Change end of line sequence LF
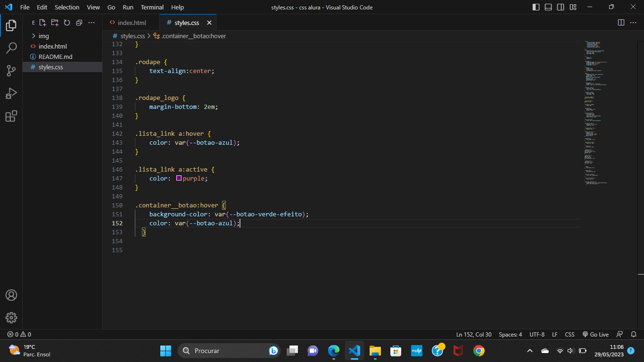This screenshot has width=644, height=362. pyautogui.click(x=555, y=334)
